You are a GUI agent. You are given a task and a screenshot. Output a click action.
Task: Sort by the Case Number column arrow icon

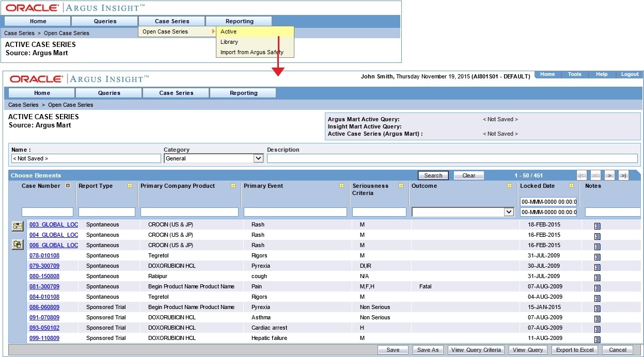coord(68,186)
